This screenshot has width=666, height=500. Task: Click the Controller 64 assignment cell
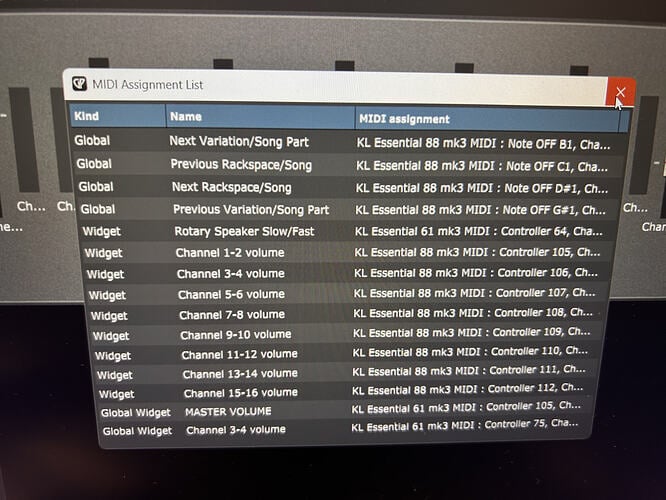click(x=479, y=232)
